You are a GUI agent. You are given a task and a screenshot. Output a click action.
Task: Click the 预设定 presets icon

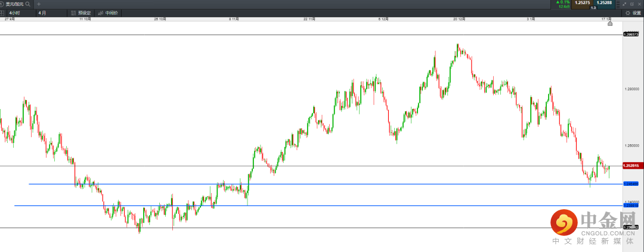73,13
